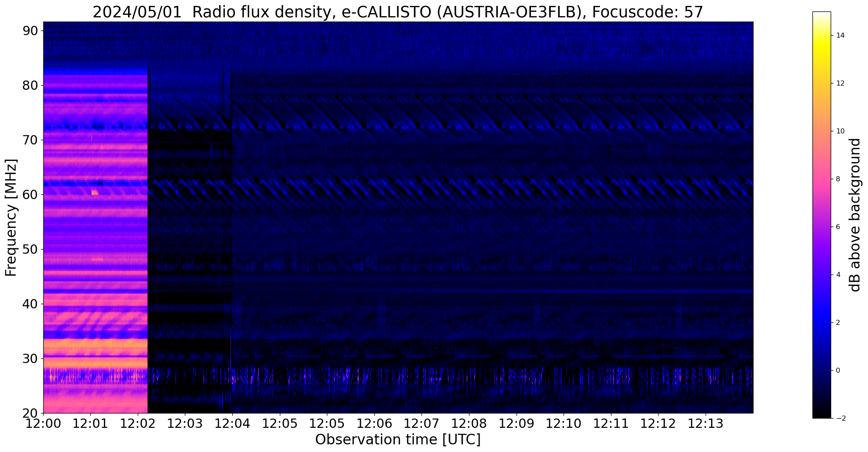Click the 12:08 time tick label
The image size is (868, 452).
pos(469,424)
